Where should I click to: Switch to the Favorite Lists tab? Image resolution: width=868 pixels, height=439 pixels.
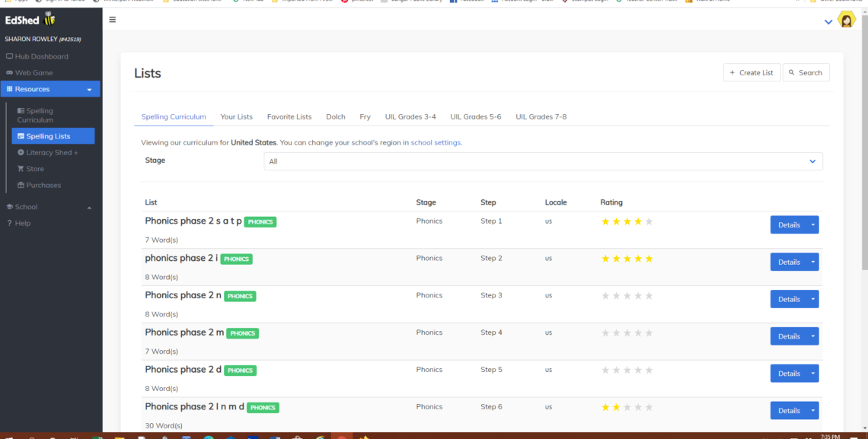289,116
